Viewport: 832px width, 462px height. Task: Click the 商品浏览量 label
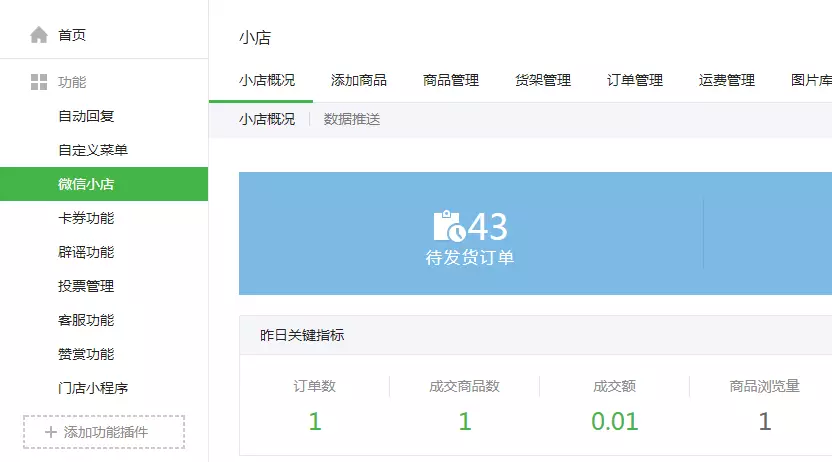click(x=765, y=386)
